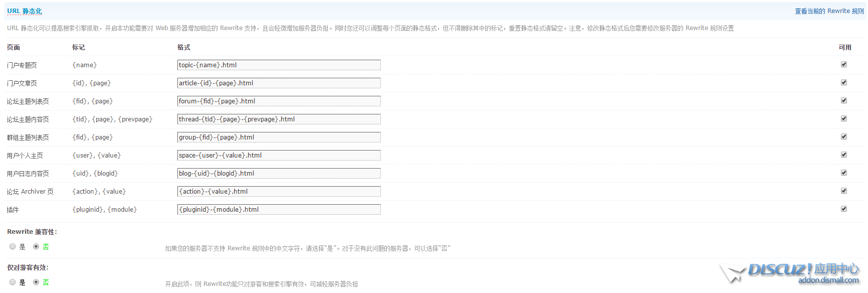Choose 否 for 仅对游客有效
Screen dimensions: 868x293
[36, 282]
